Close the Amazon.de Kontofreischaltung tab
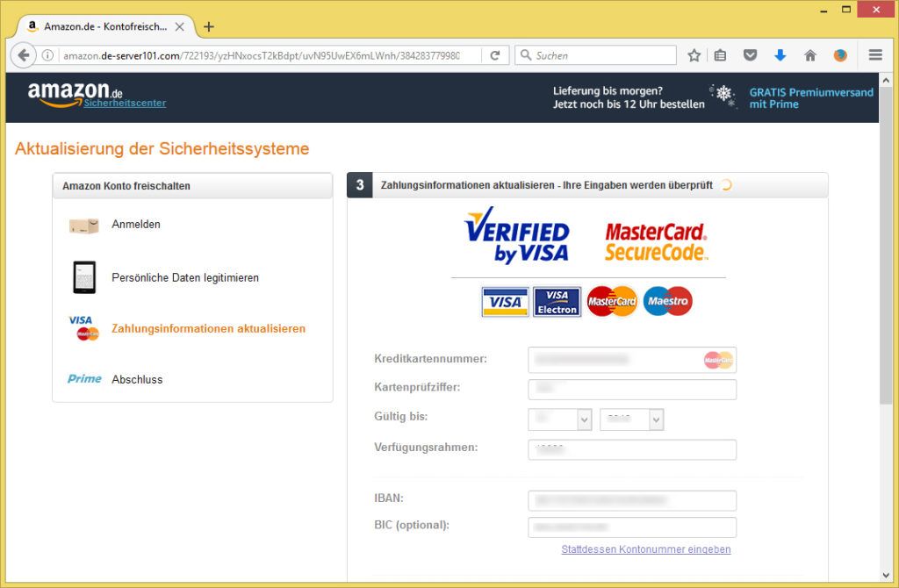This screenshot has width=899, height=588. click(179, 26)
